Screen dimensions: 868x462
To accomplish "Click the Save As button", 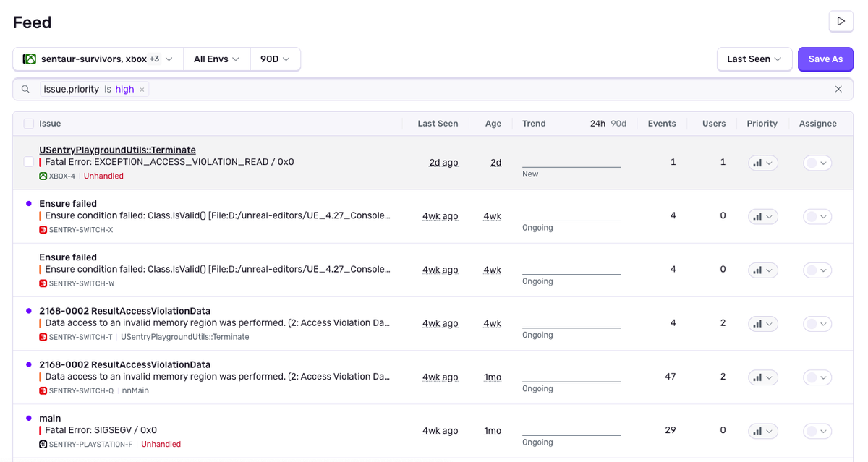I will pos(825,59).
